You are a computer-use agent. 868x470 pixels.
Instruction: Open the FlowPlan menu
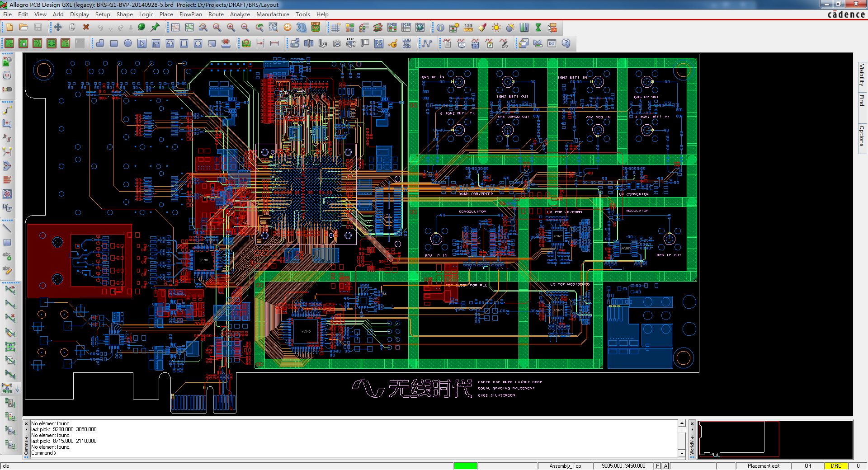(191, 14)
